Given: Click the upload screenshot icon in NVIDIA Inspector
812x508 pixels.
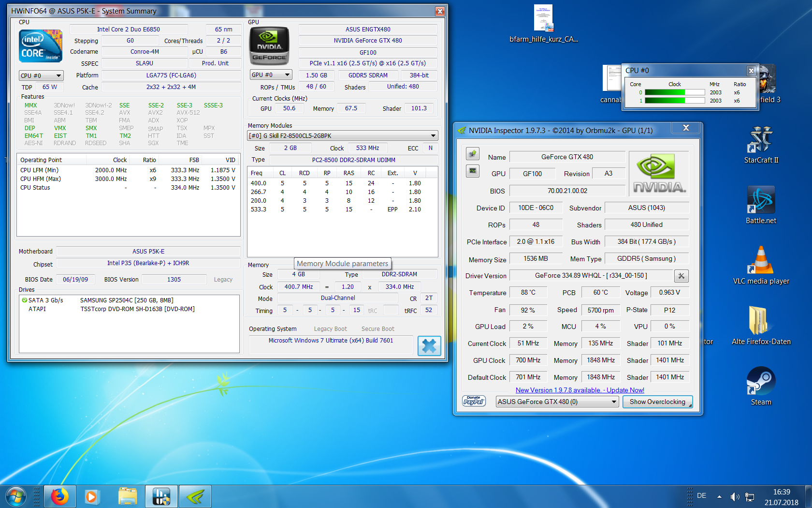Looking at the screenshot, I should (473, 154).
